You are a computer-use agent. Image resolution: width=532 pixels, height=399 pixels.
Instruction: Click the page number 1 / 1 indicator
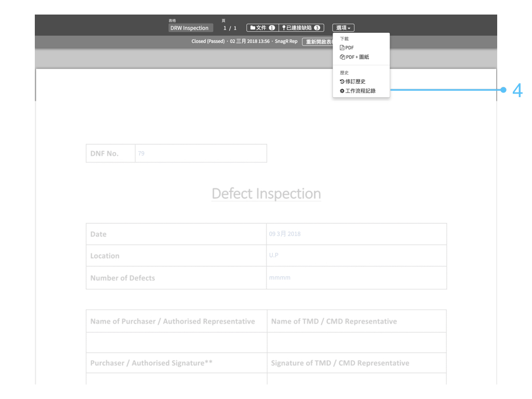(230, 28)
